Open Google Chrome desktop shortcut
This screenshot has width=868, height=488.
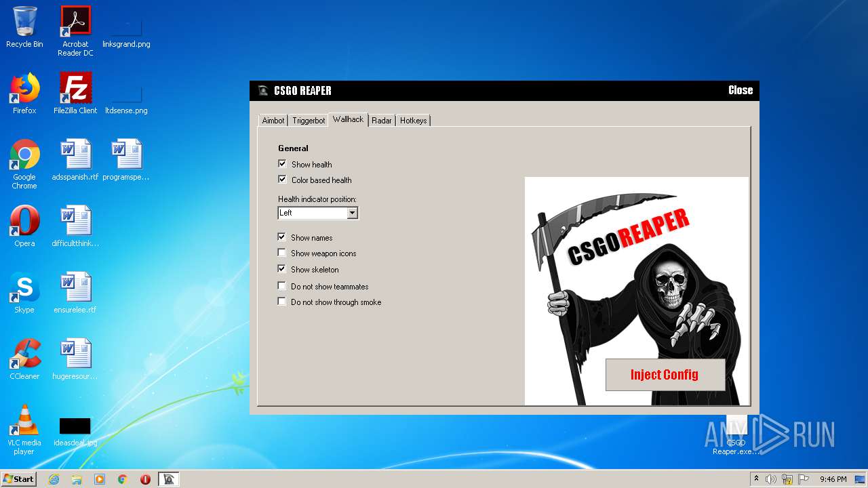point(24,164)
